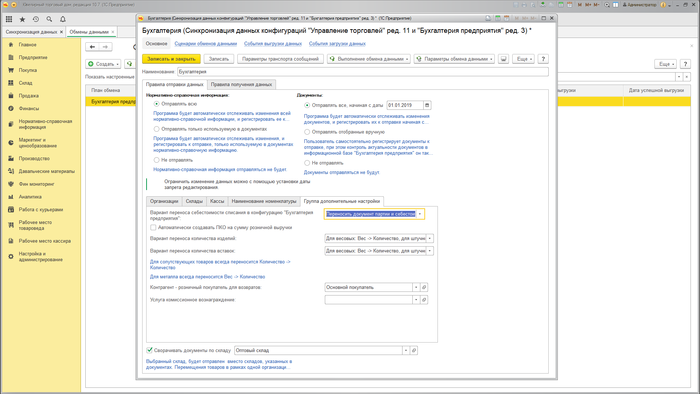Click the search magnifier in top panel
700x394 pixels.
(x=49, y=19)
